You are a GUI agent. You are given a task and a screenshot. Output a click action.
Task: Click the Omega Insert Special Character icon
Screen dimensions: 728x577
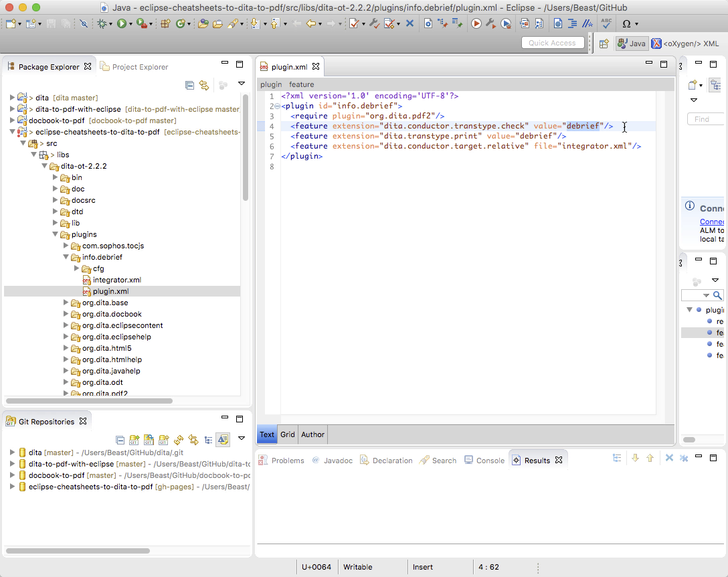626,23
